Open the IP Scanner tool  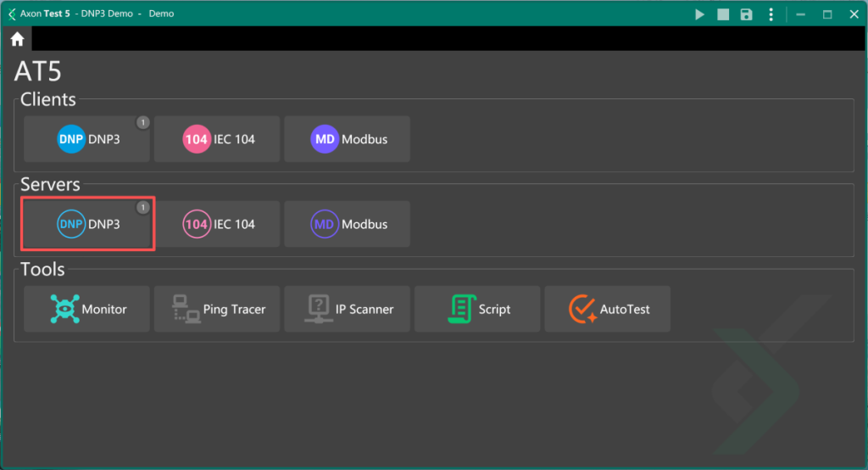coord(348,309)
